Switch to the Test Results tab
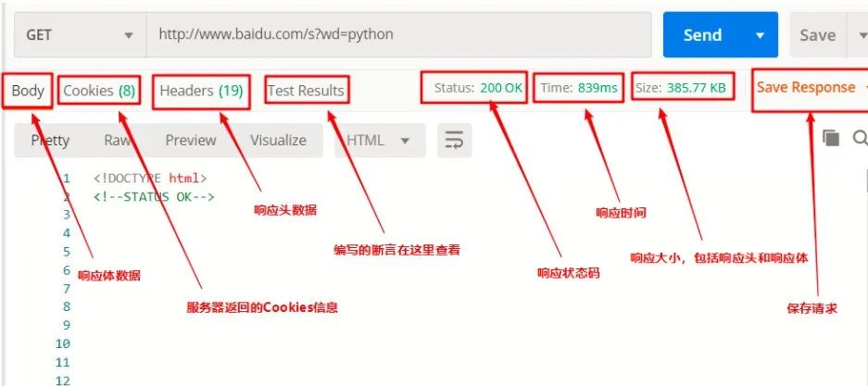This screenshot has height=386, width=868. point(306,91)
